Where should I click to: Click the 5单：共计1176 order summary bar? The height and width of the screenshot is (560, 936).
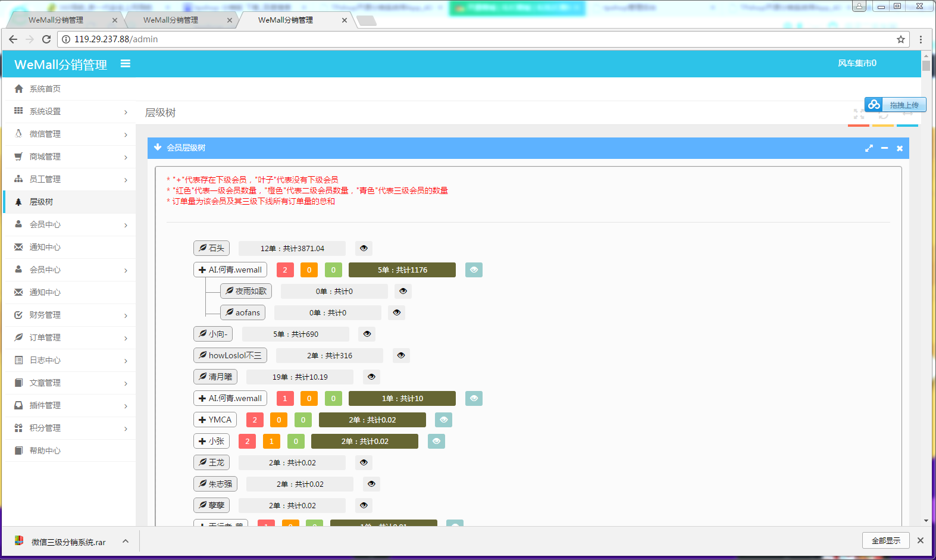402,270
